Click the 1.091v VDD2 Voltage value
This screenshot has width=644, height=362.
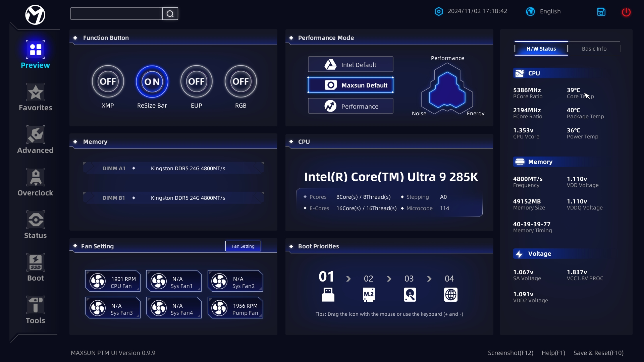(523, 294)
